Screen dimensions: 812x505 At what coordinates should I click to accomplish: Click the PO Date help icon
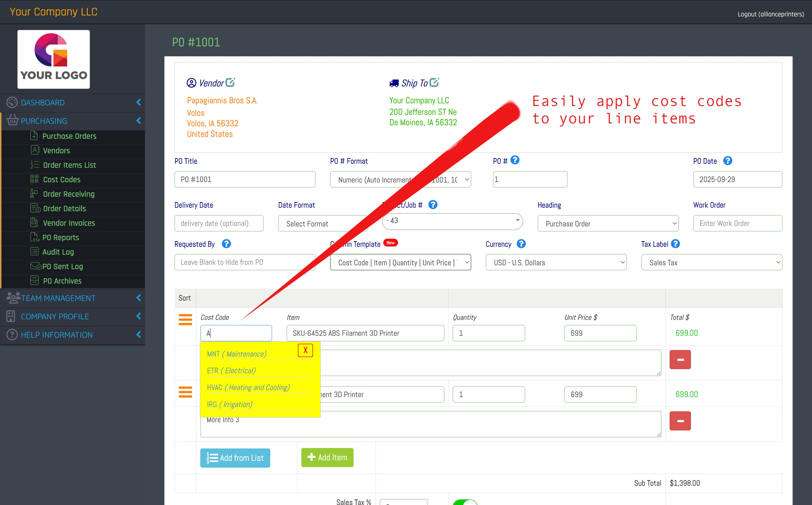tap(727, 161)
